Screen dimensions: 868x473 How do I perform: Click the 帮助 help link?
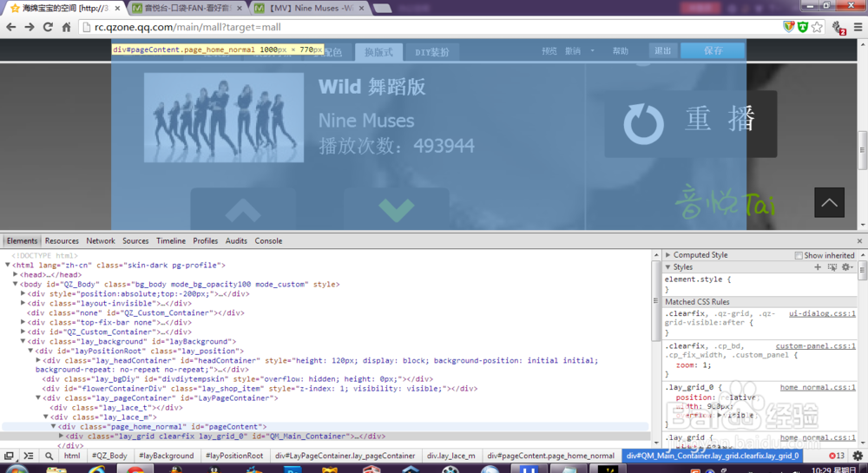click(621, 51)
